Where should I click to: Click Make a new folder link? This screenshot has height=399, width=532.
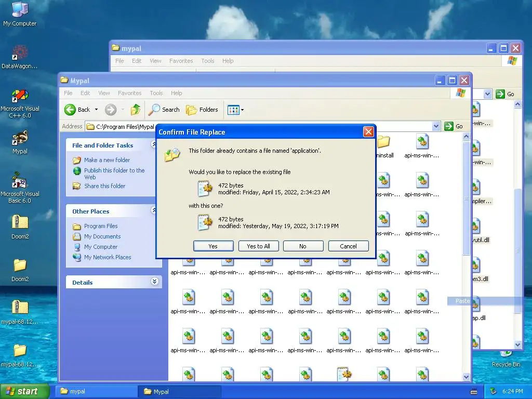click(x=107, y=160)
